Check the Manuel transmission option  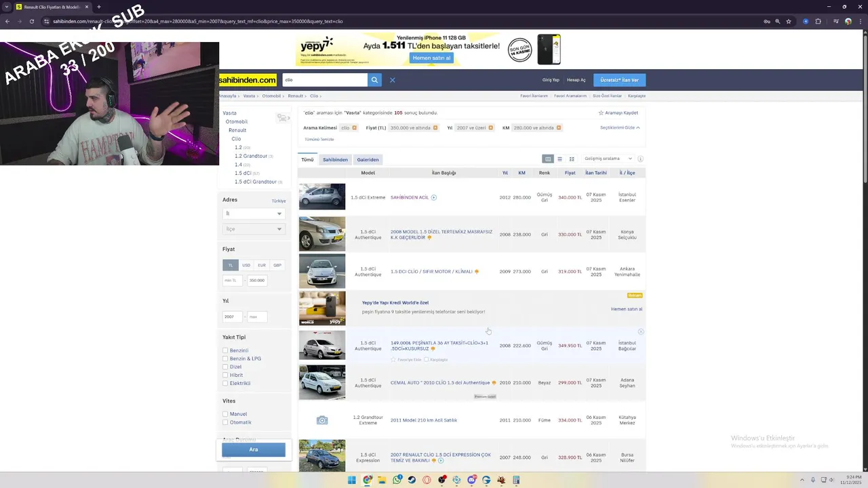[225, 414]
